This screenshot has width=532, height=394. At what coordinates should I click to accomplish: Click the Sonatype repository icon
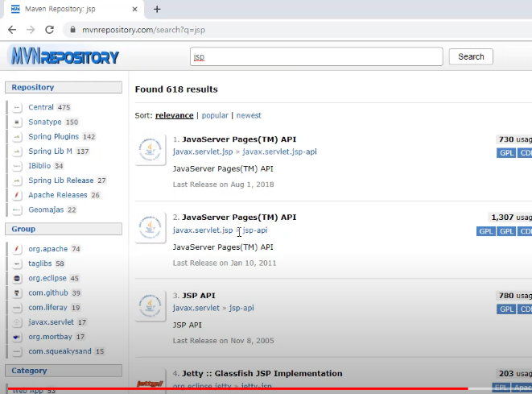click(17, 122)
